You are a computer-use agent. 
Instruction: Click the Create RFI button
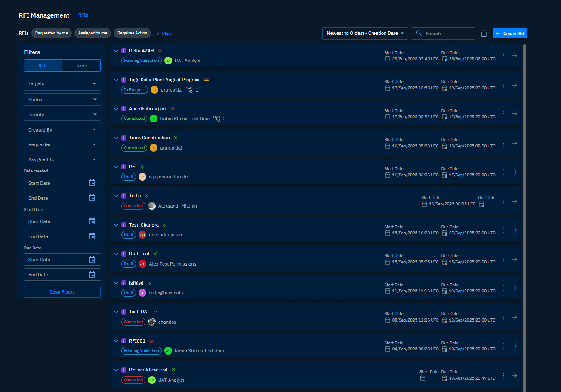510,34
